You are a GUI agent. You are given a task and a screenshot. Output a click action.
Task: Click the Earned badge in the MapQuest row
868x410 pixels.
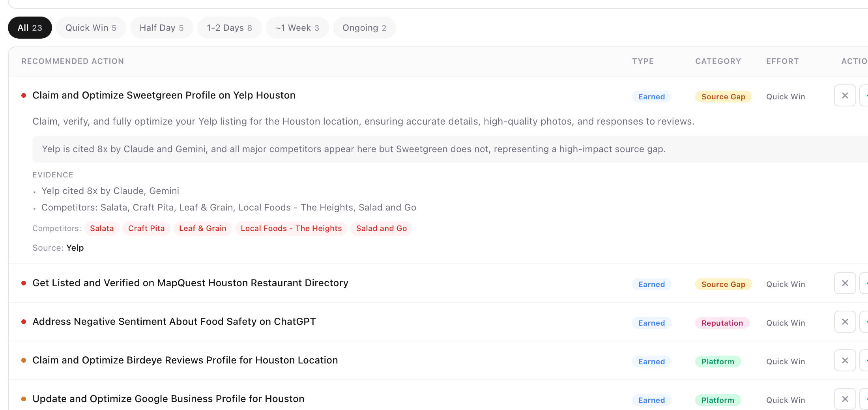tap(652, 284)
